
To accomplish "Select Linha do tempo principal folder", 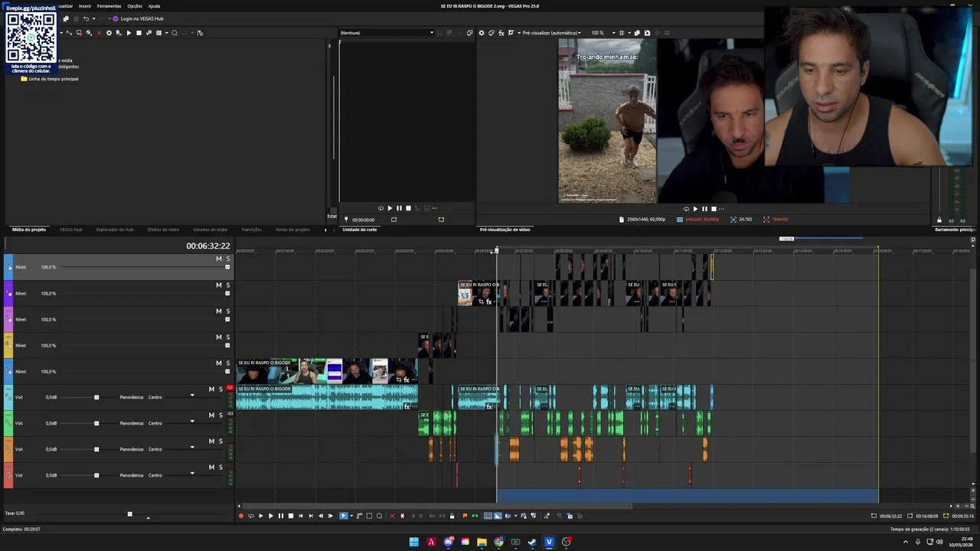I will pyautogui.click(x=51, y=79).
